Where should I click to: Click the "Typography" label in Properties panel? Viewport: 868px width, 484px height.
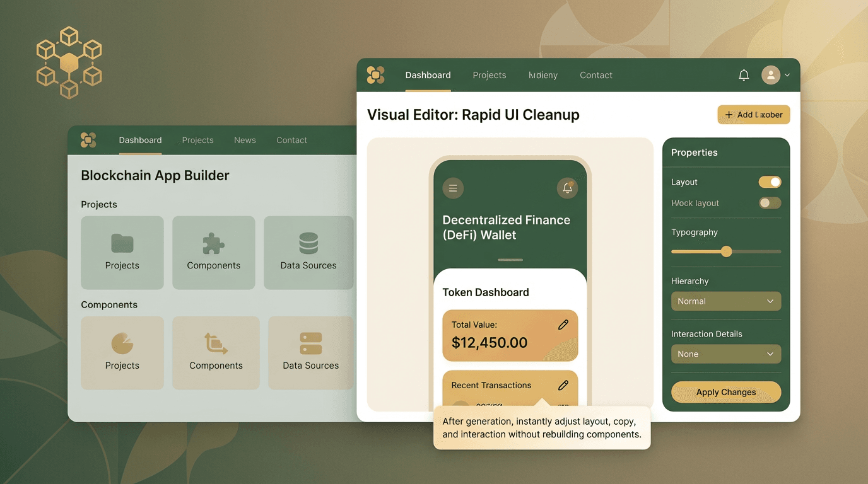pos(695,232)
